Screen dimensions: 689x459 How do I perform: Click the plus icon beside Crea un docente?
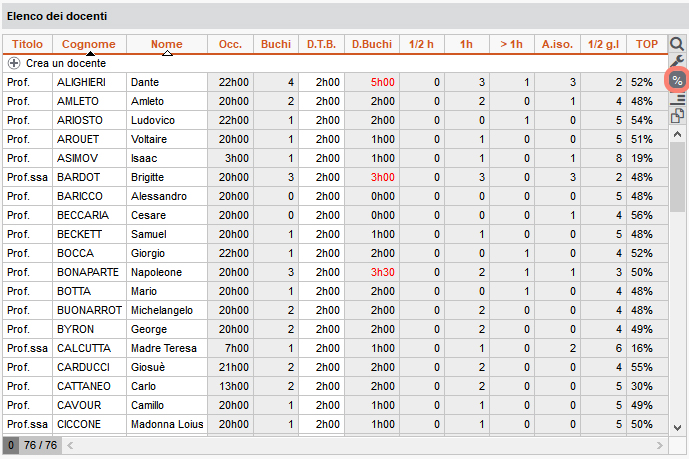click(x=14, y=63)
